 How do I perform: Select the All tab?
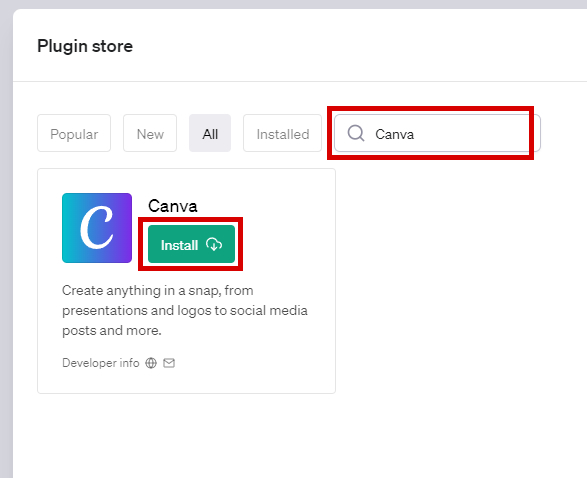tap(210, 133)
